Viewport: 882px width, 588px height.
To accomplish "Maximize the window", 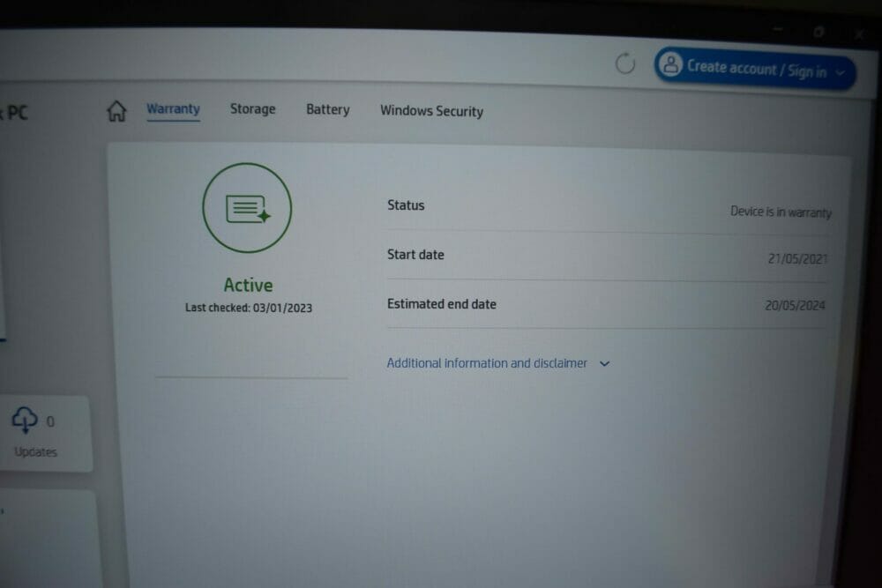I will pyautogui.click(x=818, y=32).
